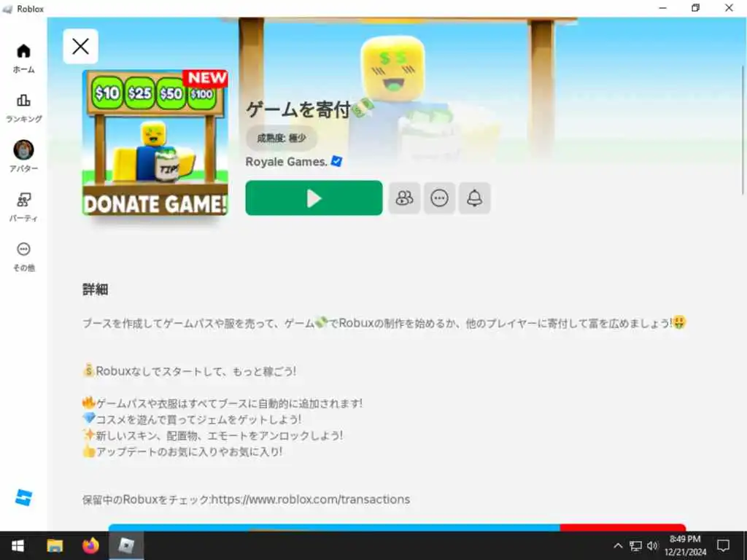The image size is (747, 560).
Task: Click the line starting Robuxなしでスタート
Action: point(189,371)
